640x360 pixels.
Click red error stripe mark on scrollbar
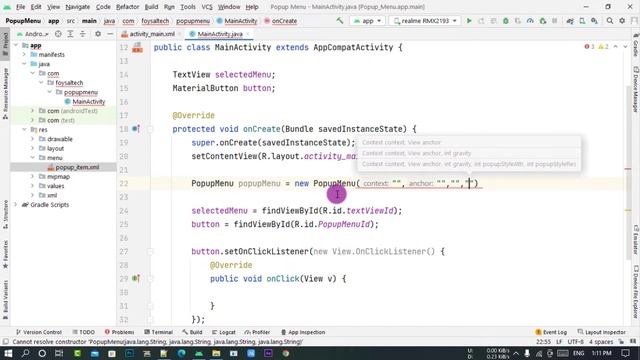pos(628,169)
